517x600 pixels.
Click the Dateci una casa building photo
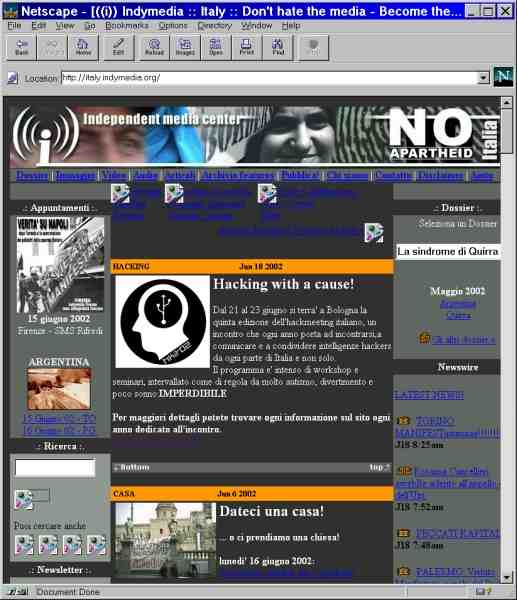[166, 540]
